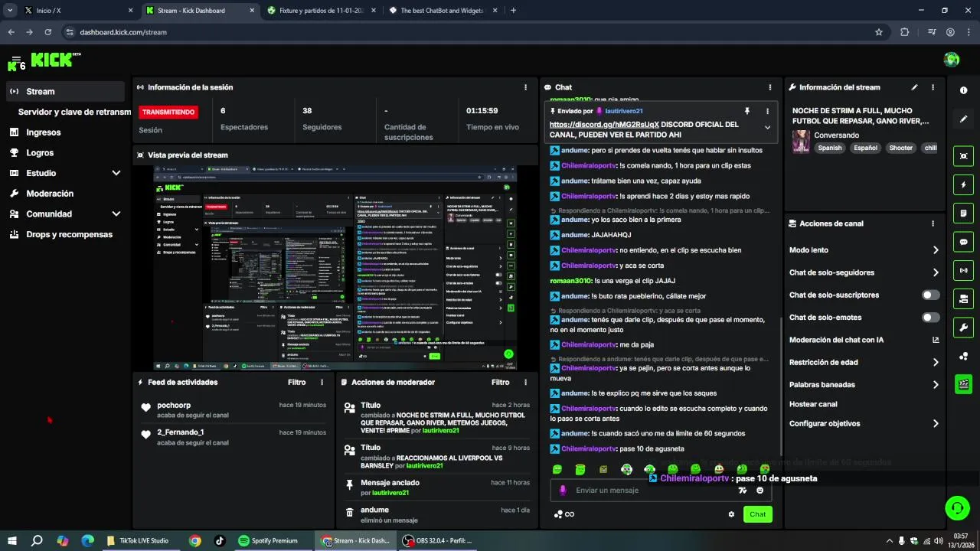Click the pencil icon in right toolbar
Image resolution: width=980 pixels, height=551 pixels.
point(963,119)
